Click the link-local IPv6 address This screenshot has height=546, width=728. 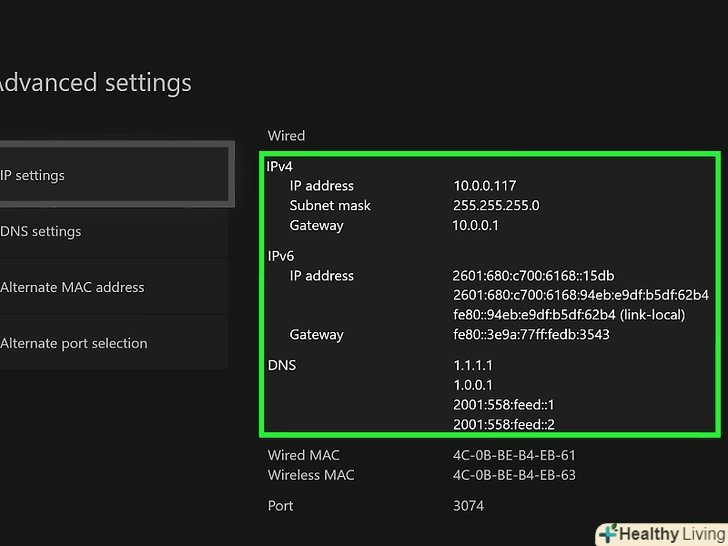pos(568,315)
